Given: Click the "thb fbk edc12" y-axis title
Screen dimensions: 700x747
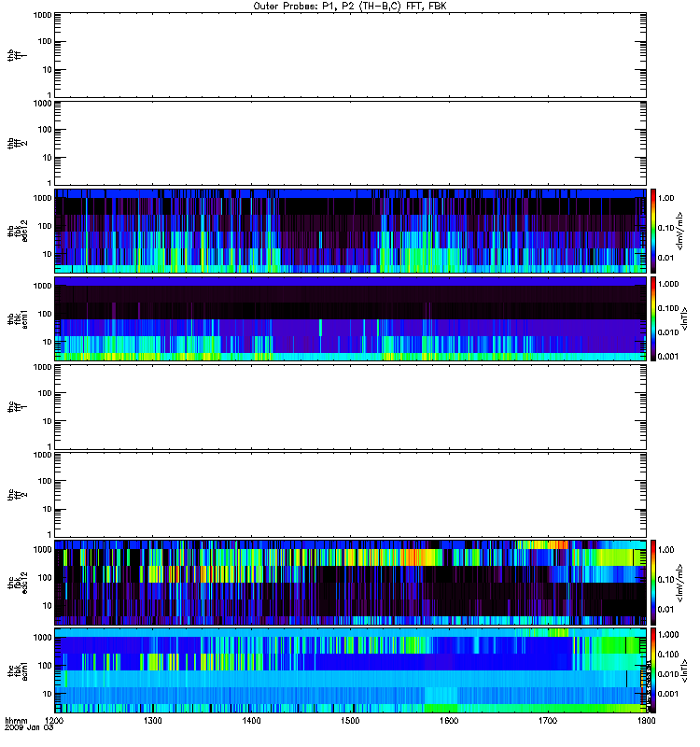Looking at the screenshot, I should tap(18, 231).
